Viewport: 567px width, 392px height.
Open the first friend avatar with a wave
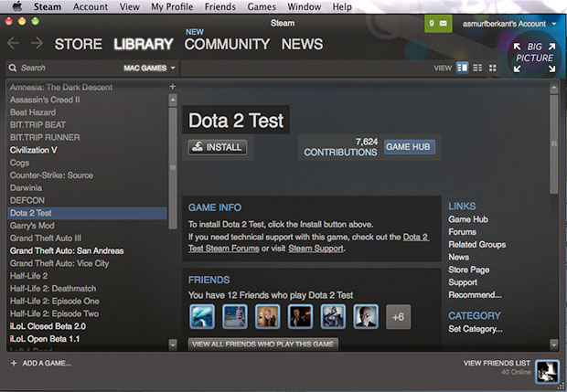pos(202,316)
